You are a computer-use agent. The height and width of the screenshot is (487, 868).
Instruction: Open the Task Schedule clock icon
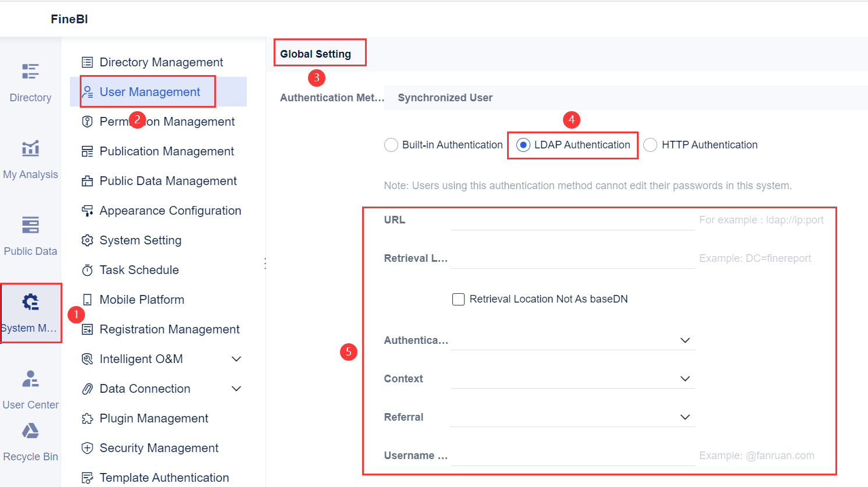tap(87, 269)
